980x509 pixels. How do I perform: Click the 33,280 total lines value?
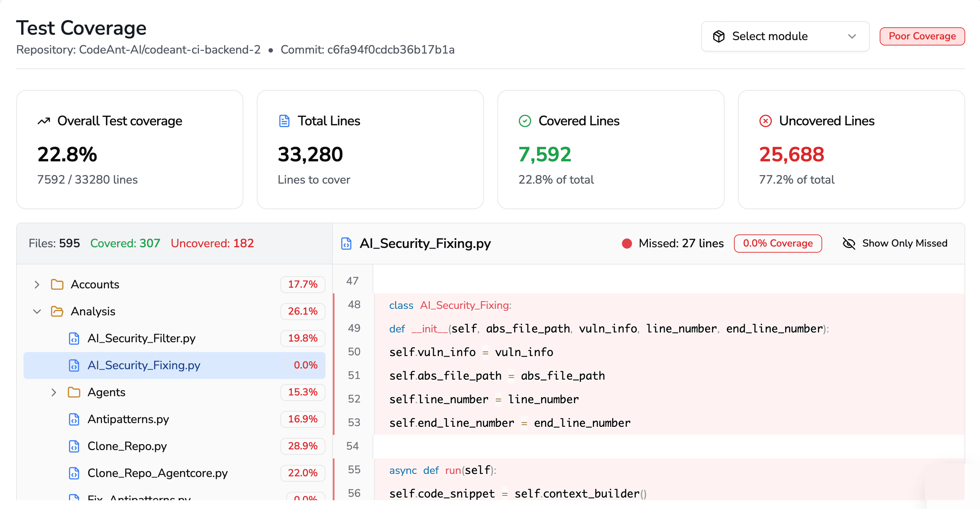coord(310,155)
